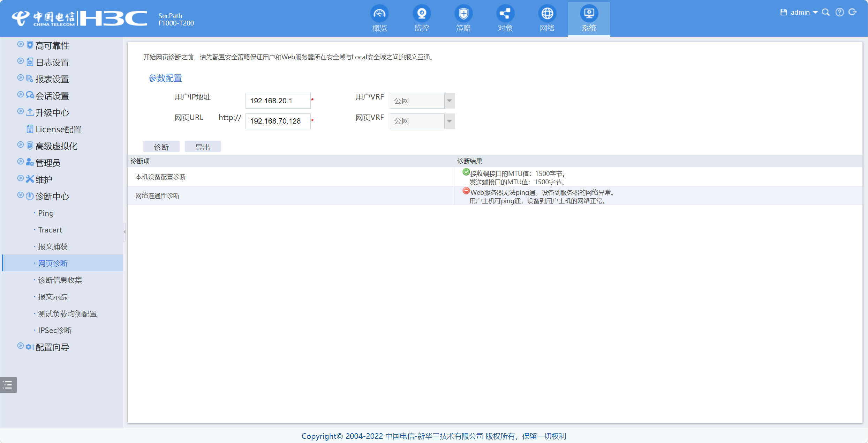This screenshot has height=443, width=868.
Task: Click the 导出 export button
Action: point(203,147)
